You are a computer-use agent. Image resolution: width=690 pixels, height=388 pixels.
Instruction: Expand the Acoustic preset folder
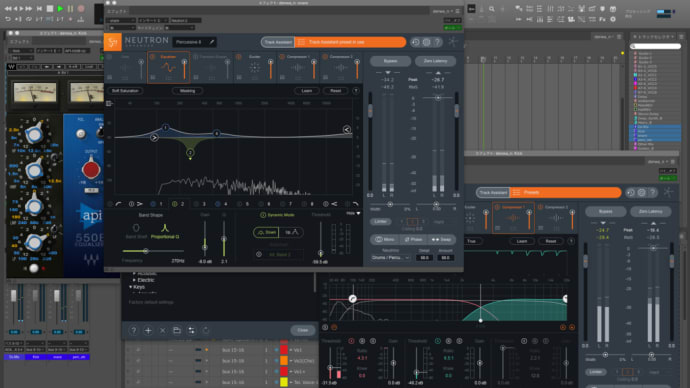[x=134, y=273]
